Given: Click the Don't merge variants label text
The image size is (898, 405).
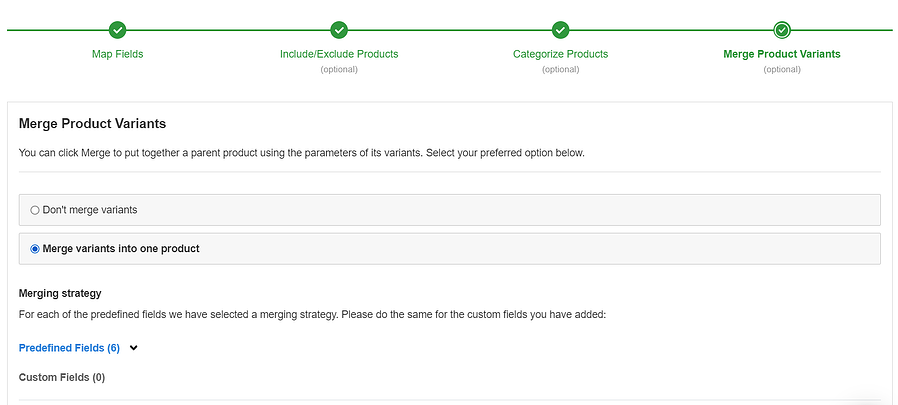Looking at the screenshot, I should pyautogui.click(x=90, y=210).
